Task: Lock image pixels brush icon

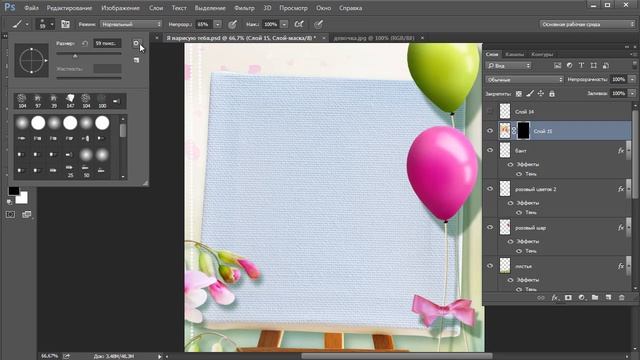Action: (530, 93)
